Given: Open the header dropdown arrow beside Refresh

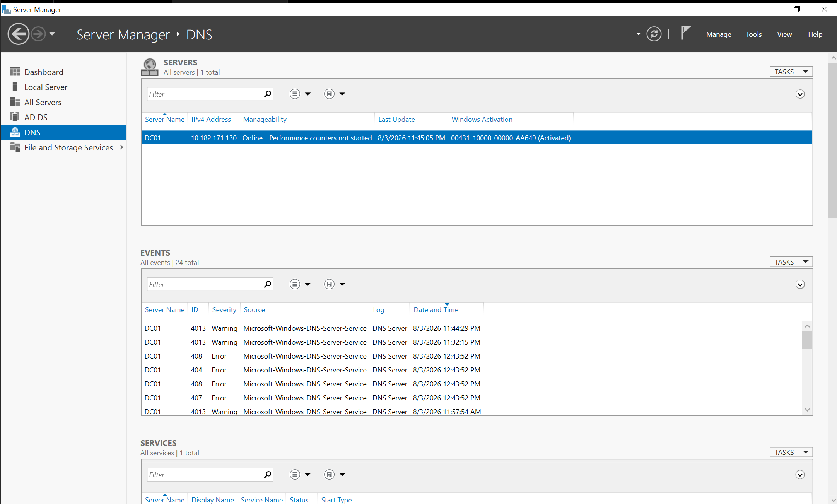Looking at the screenshot, I should tap(638, 34).
